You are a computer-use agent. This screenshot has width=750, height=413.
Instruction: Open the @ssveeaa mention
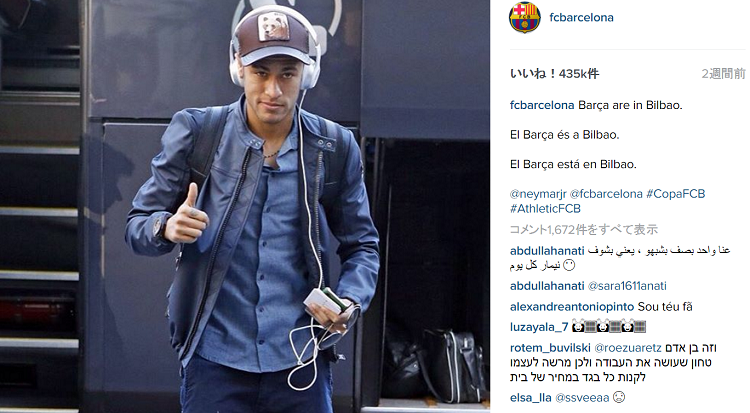[582, 398]
